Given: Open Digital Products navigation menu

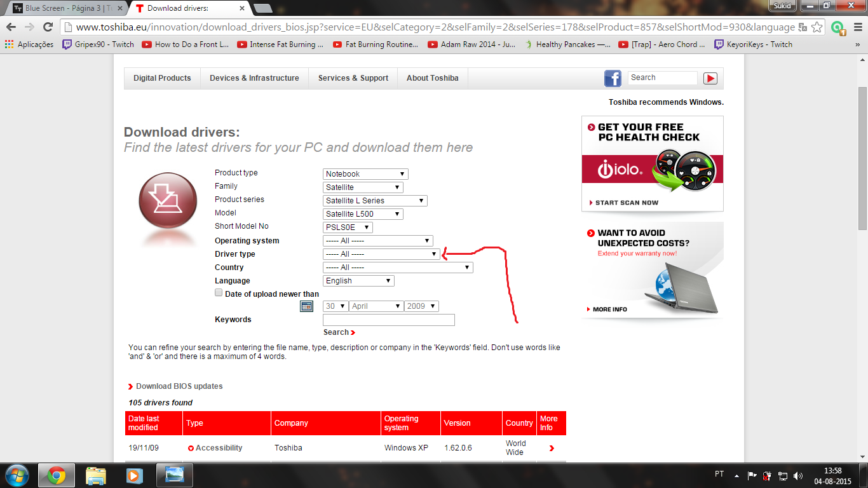Looking at the screenshot, I should [162, 78].
